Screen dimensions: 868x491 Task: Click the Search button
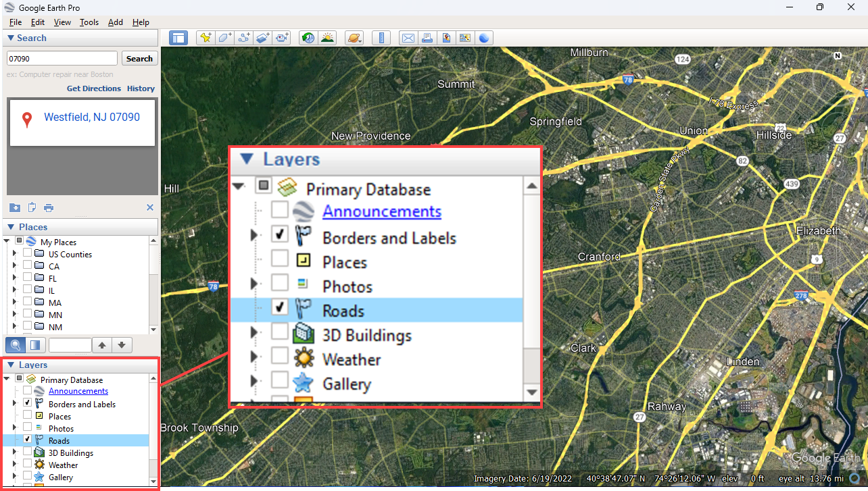139,59
